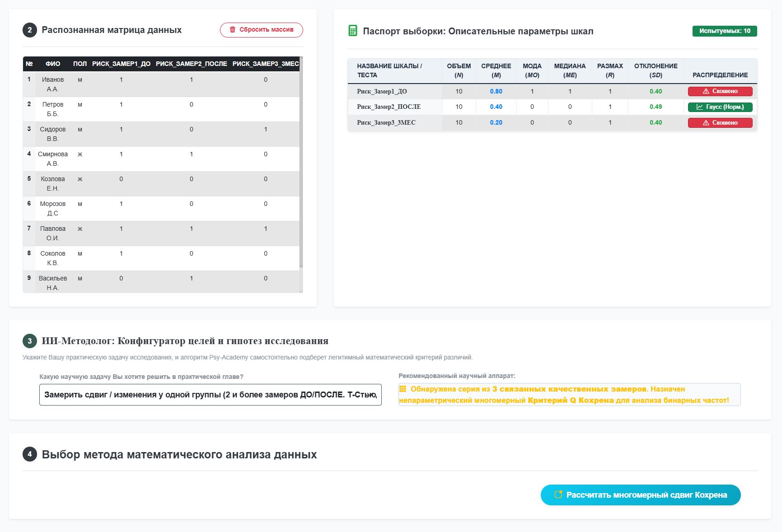This screenshot has height=532, width=782.
Task: Click the Испытуемых: 10 badge
Action: click(x=725, y=31)
